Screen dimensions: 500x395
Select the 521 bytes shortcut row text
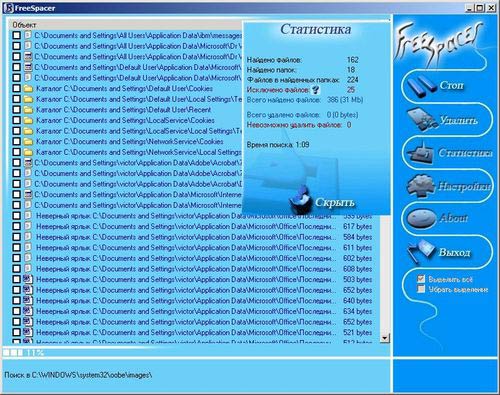coord(186,332)
